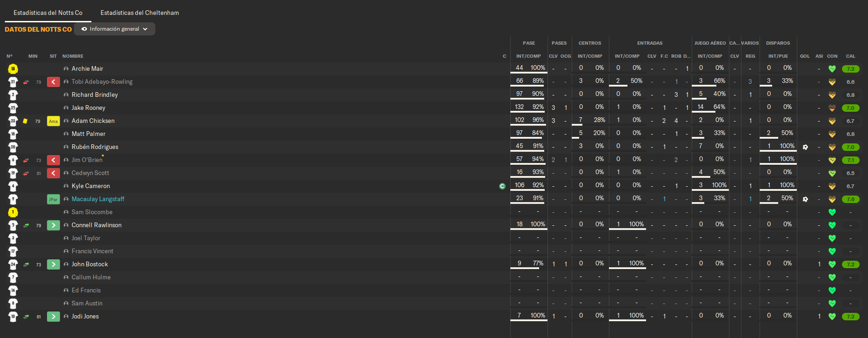This screenshot has height=338, width=868.
Task: Click the captain C icon for Kyle Cameron
Action: 502,186
